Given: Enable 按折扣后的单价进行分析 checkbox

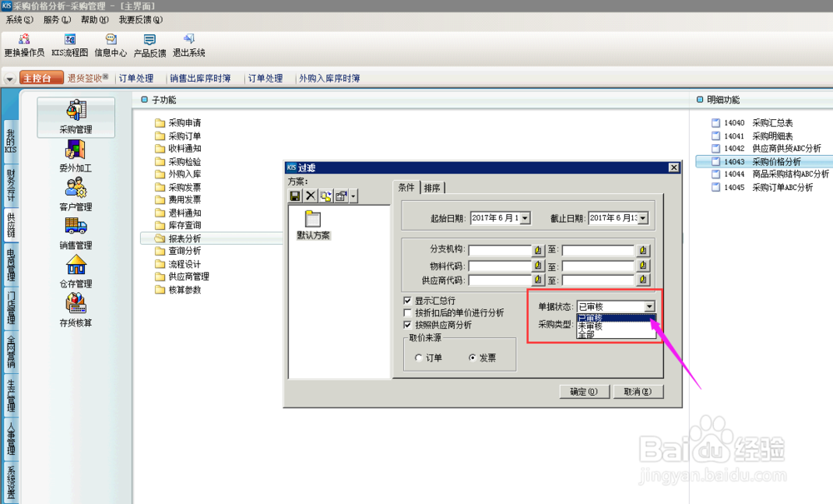Looking at the screenshot, I should tap(407, 312).
